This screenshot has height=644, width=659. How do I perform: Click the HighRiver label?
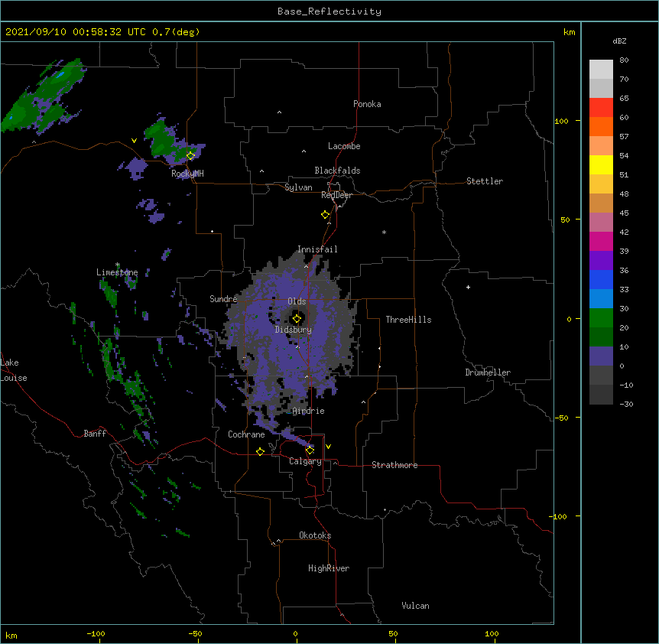(x=329, y=568)
